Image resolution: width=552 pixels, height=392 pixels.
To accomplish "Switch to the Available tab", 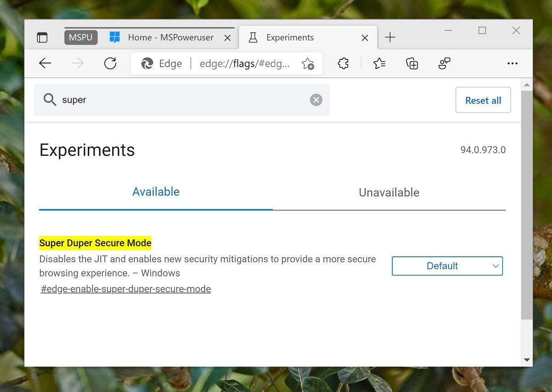I will point(156,192).
